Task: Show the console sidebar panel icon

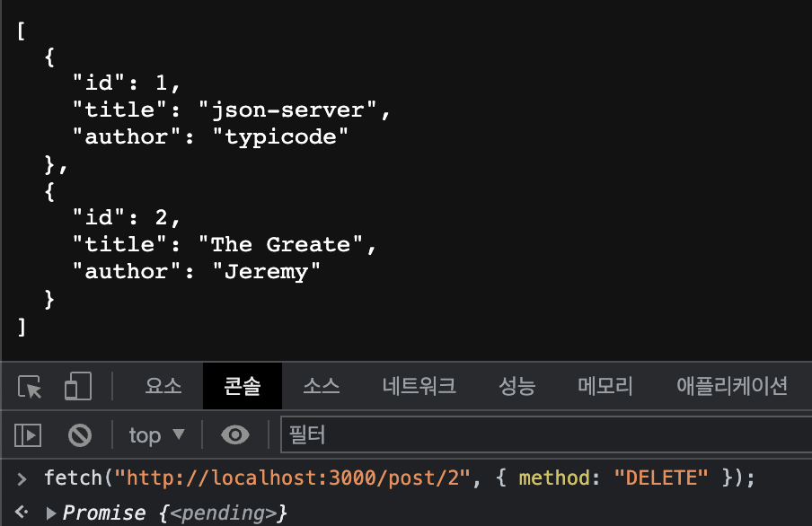Action: [x=28, y=434]
